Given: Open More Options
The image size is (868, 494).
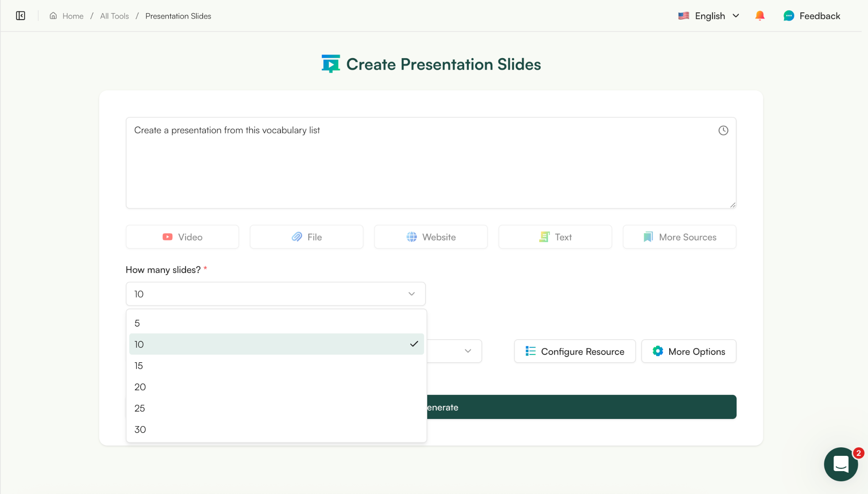Looking at the screenshot, I should [x=688, y=351].
